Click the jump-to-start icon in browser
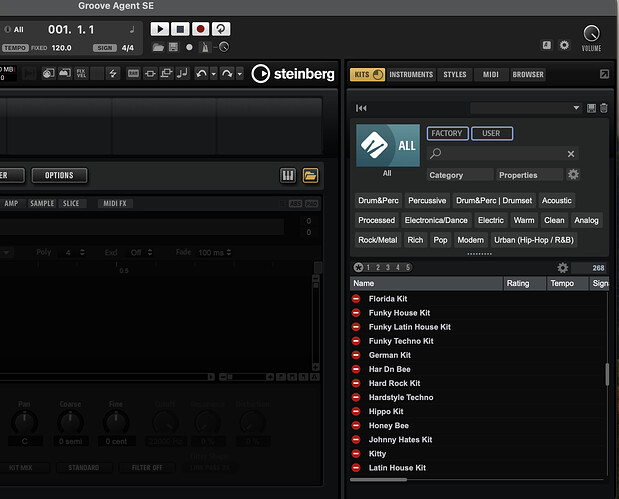This screenshot has height=499, width=619. 361,108
